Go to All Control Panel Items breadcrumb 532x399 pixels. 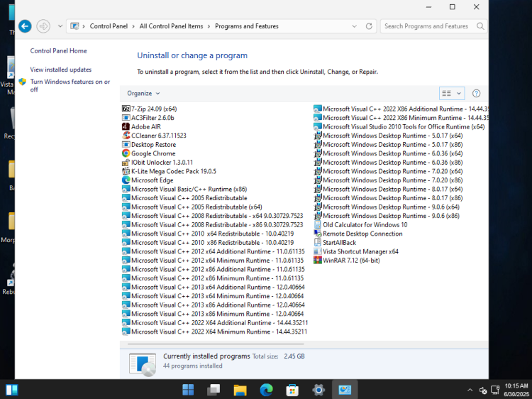coord(171,26)
